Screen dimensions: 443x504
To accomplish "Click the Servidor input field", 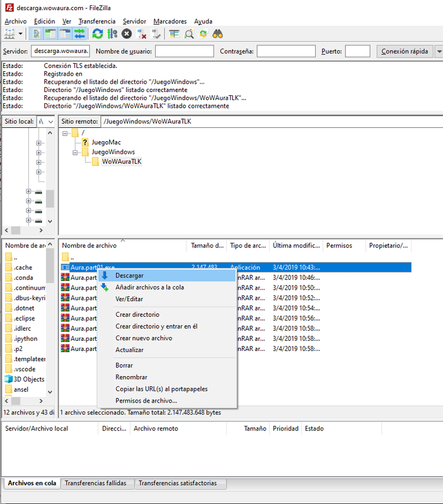I will (x=60, y=51).
